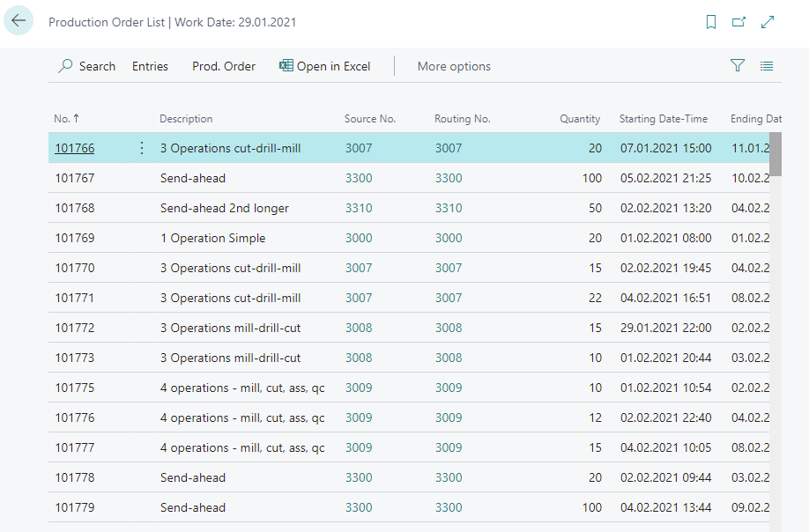Open the Entries menu
This screenshot has height=532, width=809.
tap(150, 66)
